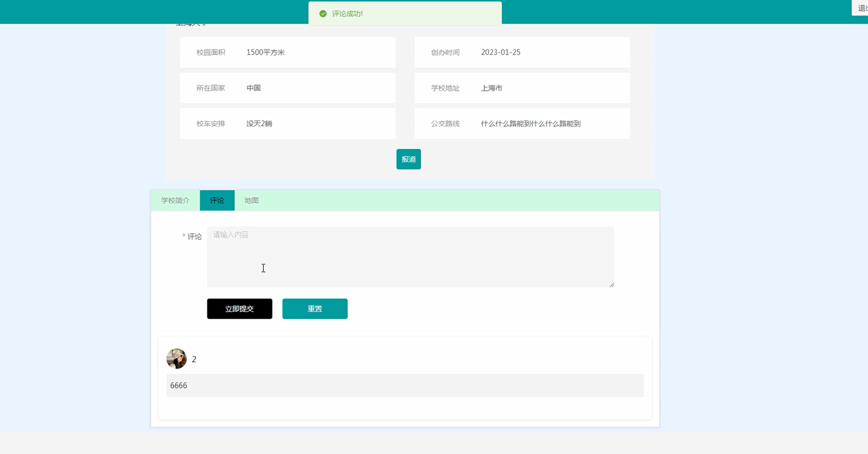Open the 地图 tab
Image resolution: width=868 pixels, height=454 pixels.
coord(251,200)
